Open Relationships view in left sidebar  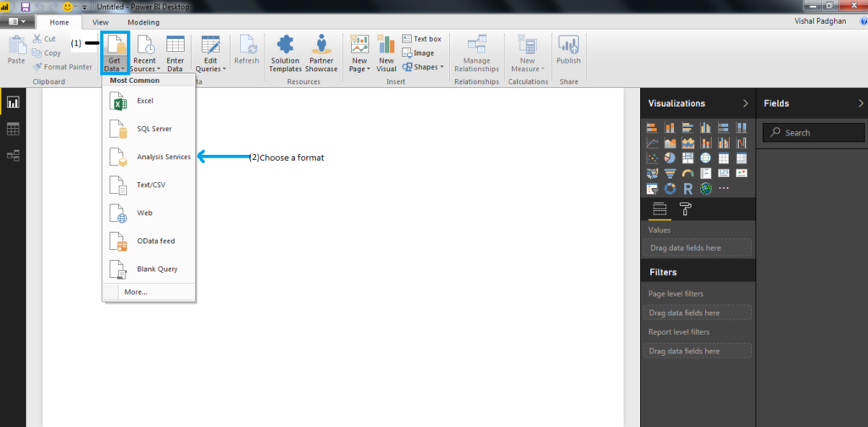tap(13, 155)
